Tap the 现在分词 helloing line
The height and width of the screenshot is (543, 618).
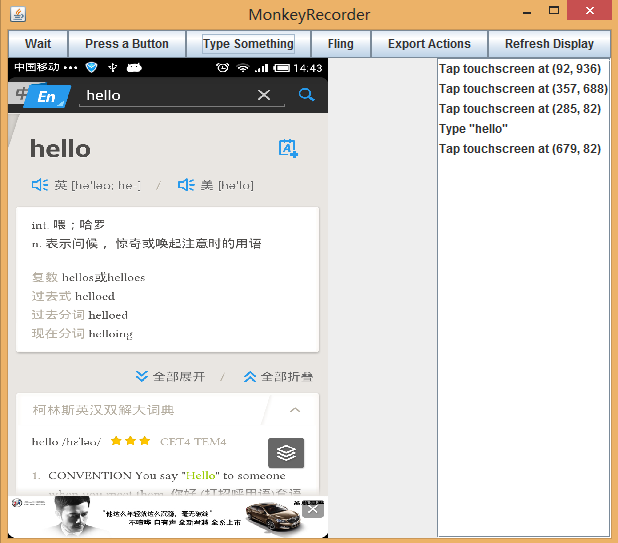[x=82, y=333]
